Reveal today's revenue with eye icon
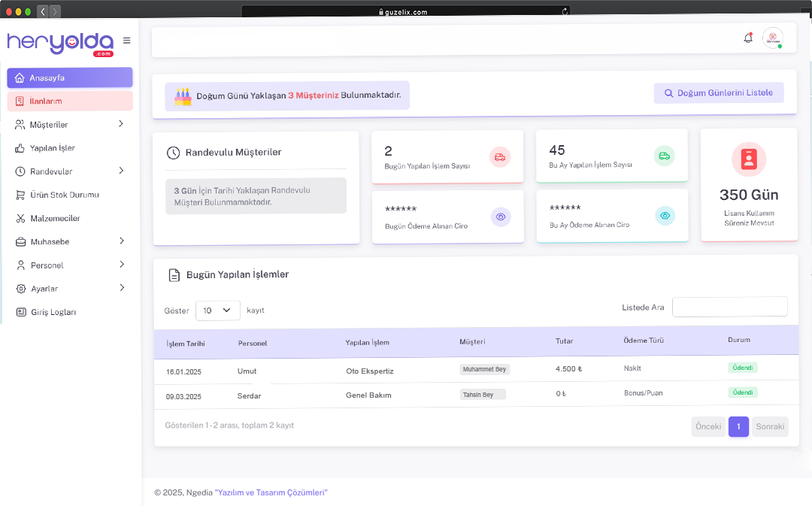812x512 pixels. point(501,217)
